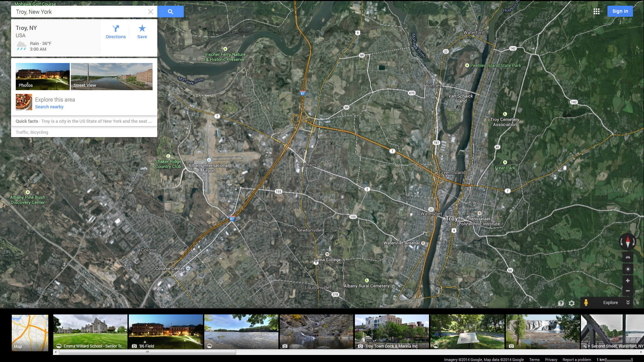Open the map settings gear

[572, 303]
